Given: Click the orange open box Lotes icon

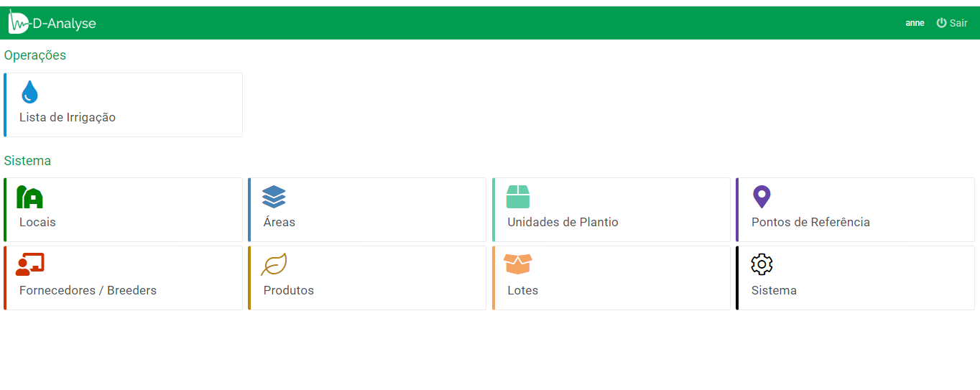Looking at the screenshot, I should click(518, 265).
